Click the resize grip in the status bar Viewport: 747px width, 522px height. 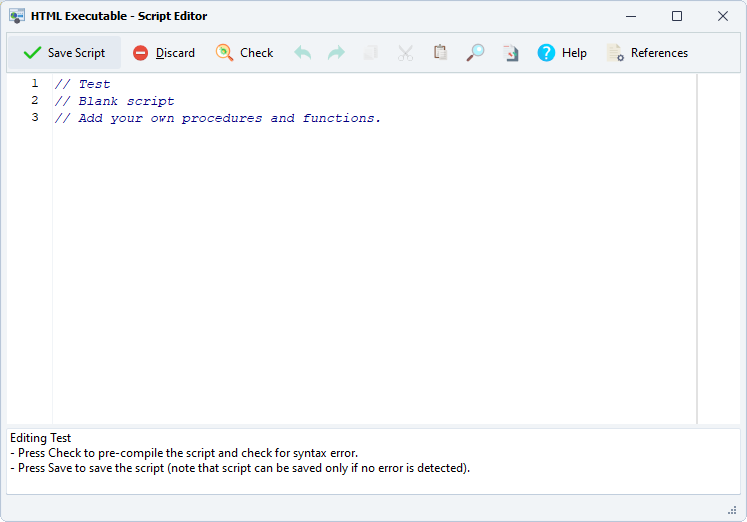pyautogui.click(x=732, y=510)
